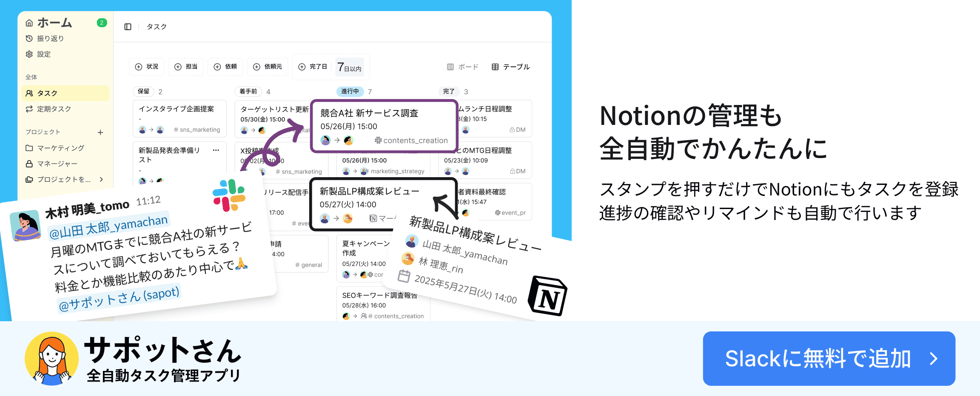This screenshot has height=396, width=980.
Task: Add 状況 filter
Action: tap(146, 67)
